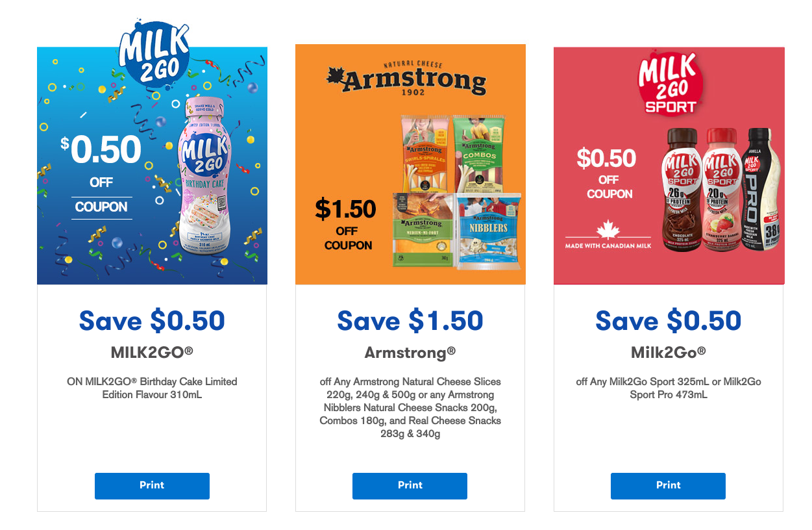Viewport: 812px width, 530px height.
Task: Click the Save $1.50 Armstrong heading
Action: point(410,321)
